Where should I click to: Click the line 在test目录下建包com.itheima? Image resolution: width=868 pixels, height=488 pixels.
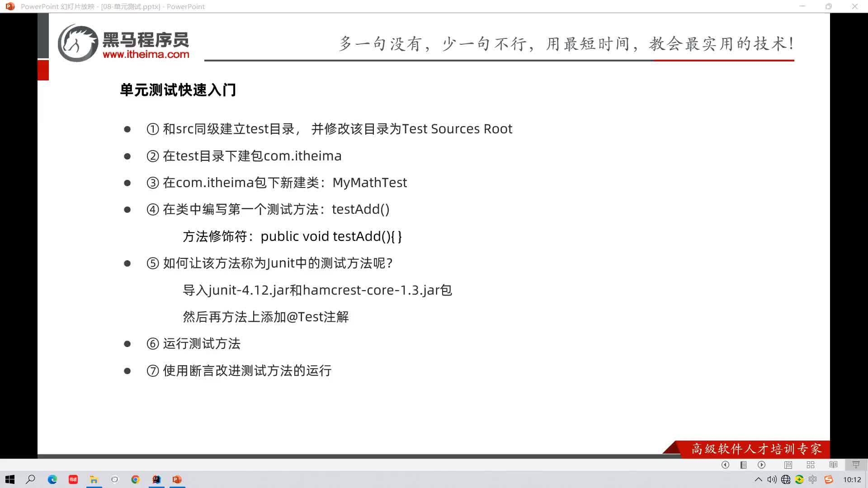click(x=244, y=156)
